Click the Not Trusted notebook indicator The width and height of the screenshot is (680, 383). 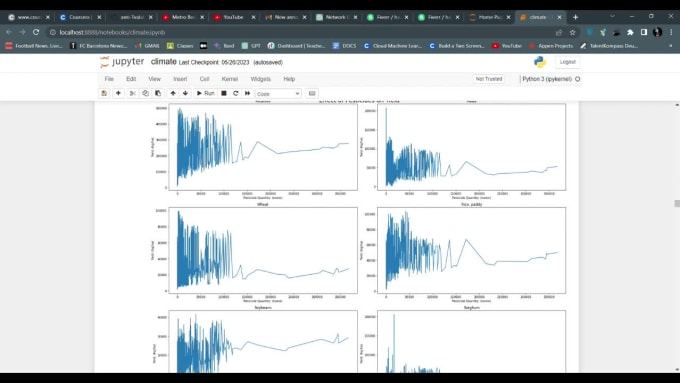click(489, 79)
